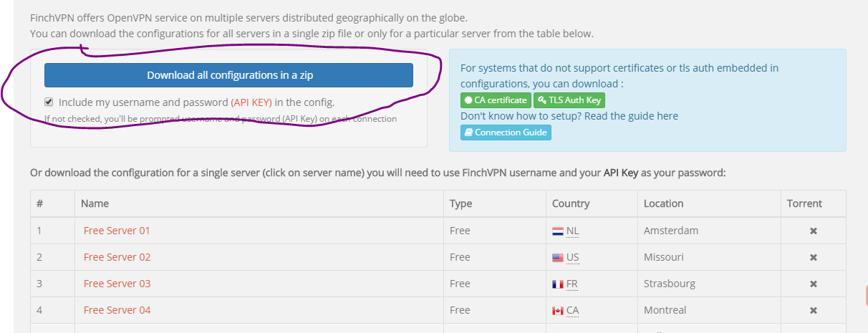Download the TLS Auth Key
The height and width of the screenshot is (333, 868).
pyautogui.click(x=569, y=100)
